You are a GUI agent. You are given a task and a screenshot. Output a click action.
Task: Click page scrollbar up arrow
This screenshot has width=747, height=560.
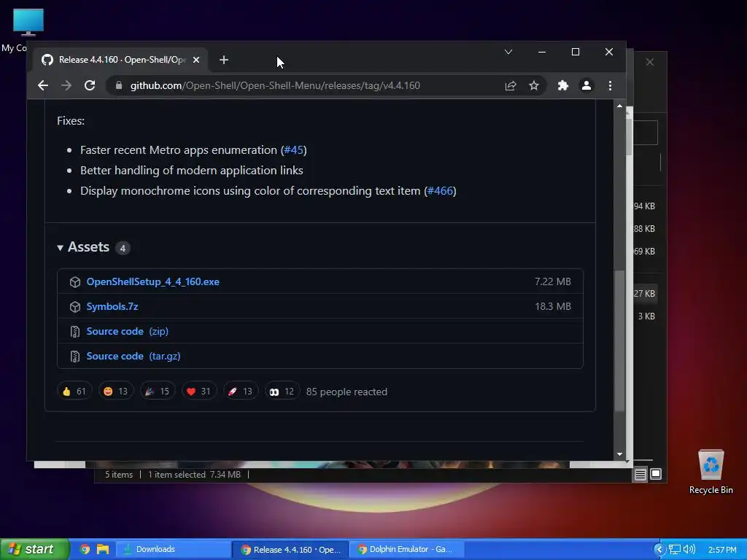(x=619, y=106)
